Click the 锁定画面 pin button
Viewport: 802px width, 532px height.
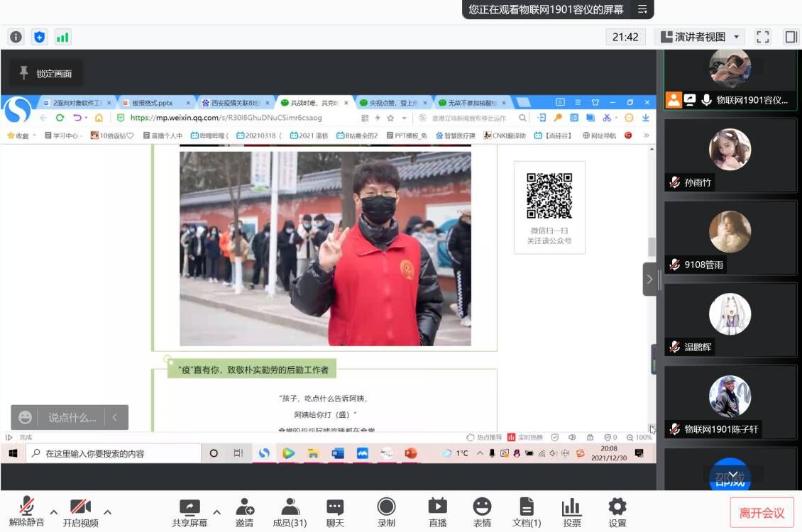point(45,74)
